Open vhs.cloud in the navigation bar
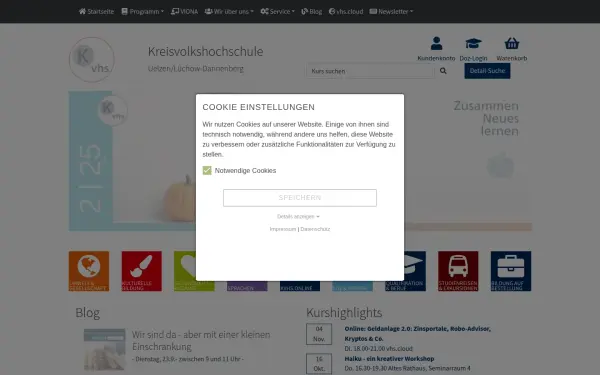 pos(346,11)
